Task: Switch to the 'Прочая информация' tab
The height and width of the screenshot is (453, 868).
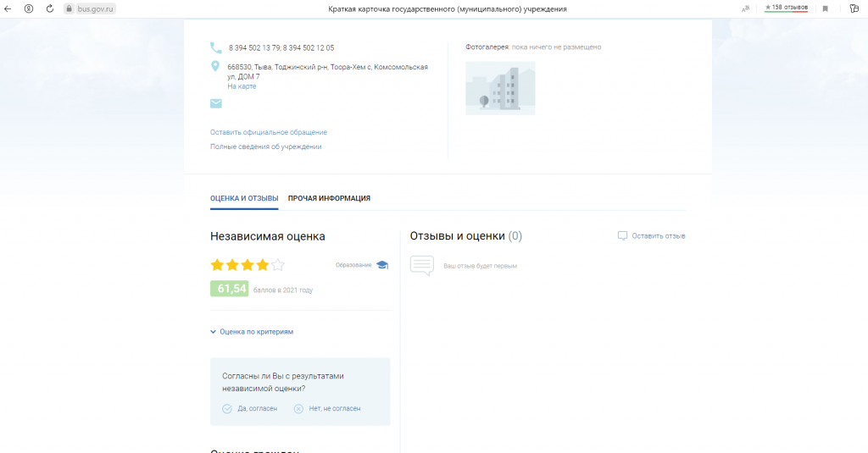Action: pyautogui.click(x=329, y=198)
